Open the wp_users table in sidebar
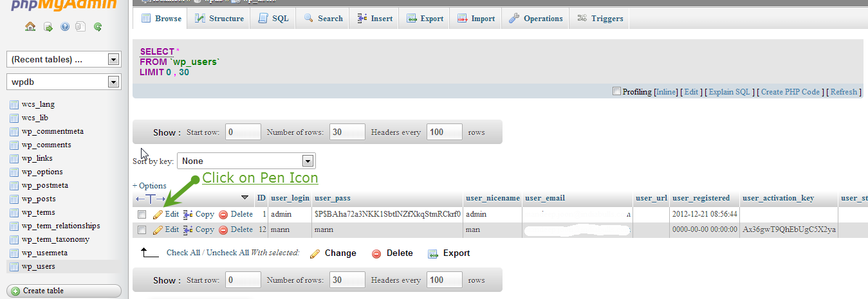The width and height of the screenshot is (868, 299). click(39, 266)
